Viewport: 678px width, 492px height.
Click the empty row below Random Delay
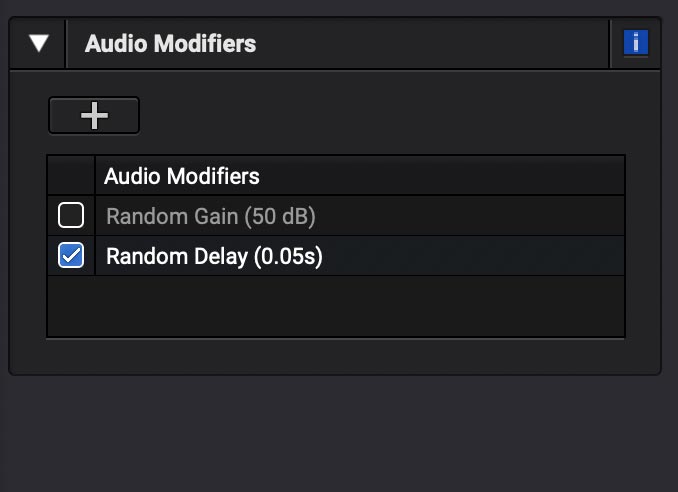click(336, 305)
